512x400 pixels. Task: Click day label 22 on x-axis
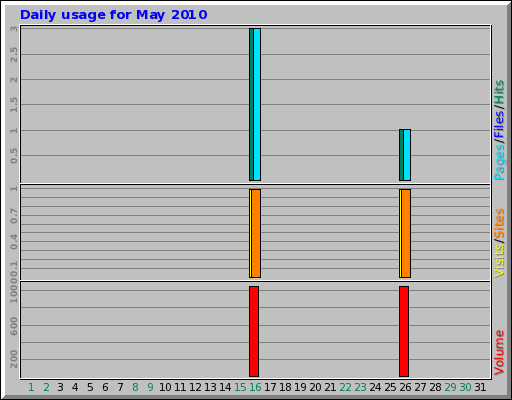point(345,387)
